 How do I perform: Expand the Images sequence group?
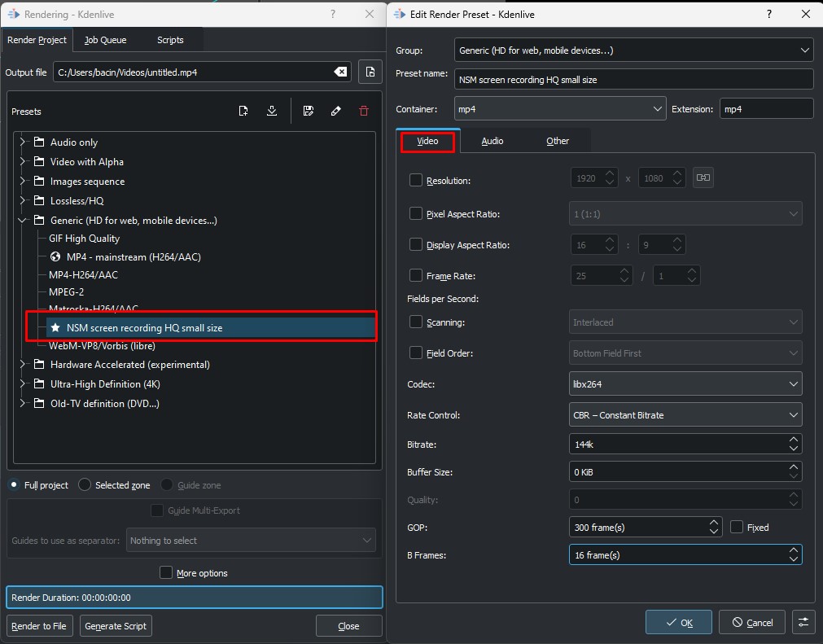tap(22, 181)
